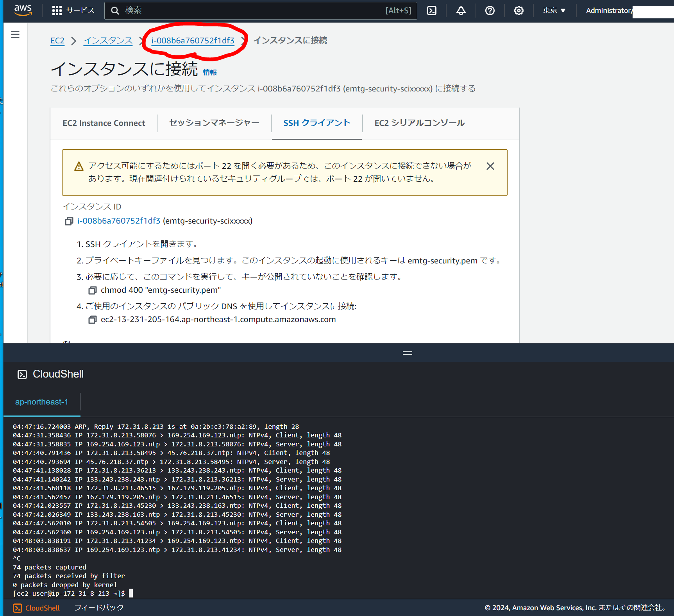Open instance ID link under インスタンス ID

click(119, 221)
